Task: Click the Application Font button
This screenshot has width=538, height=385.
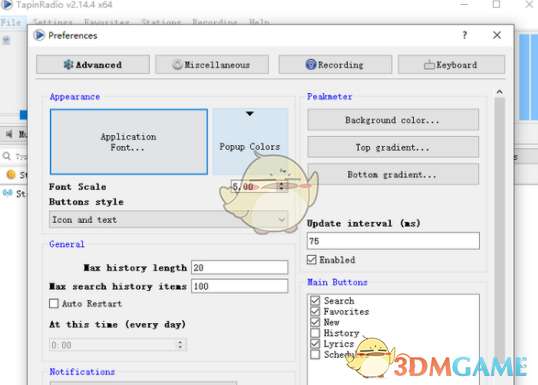Action: pyautogui.click(x=129, y=142)
